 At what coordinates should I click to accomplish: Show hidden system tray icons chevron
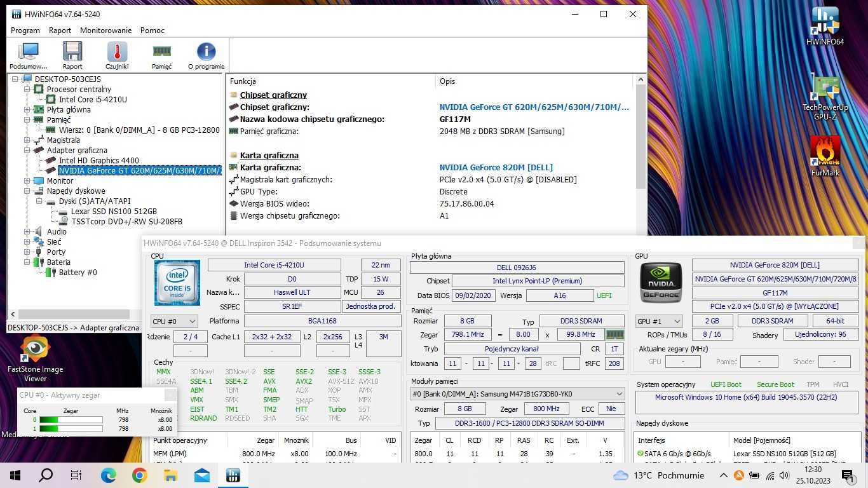(723, 475)
